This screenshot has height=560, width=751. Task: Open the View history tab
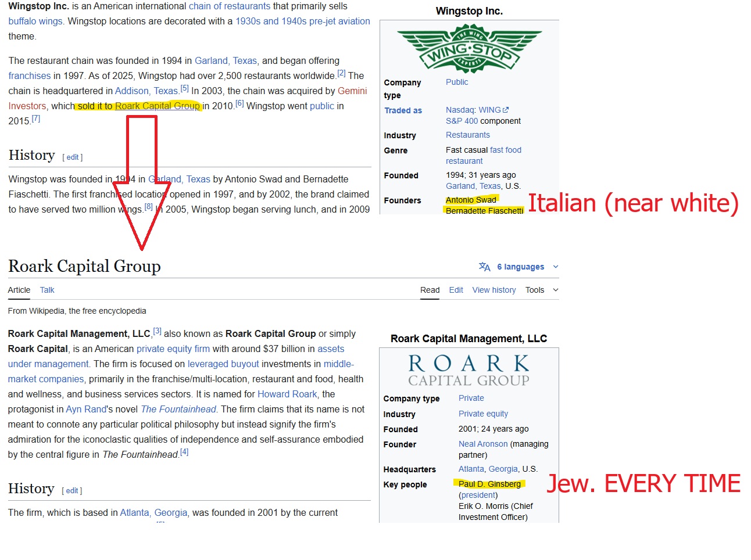493,290
